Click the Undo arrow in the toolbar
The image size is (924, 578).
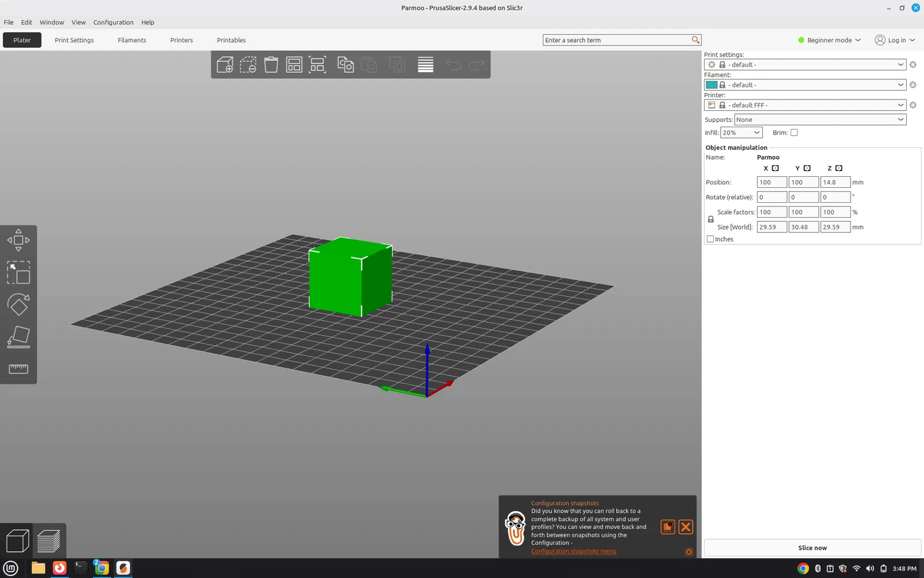point(453,64)
